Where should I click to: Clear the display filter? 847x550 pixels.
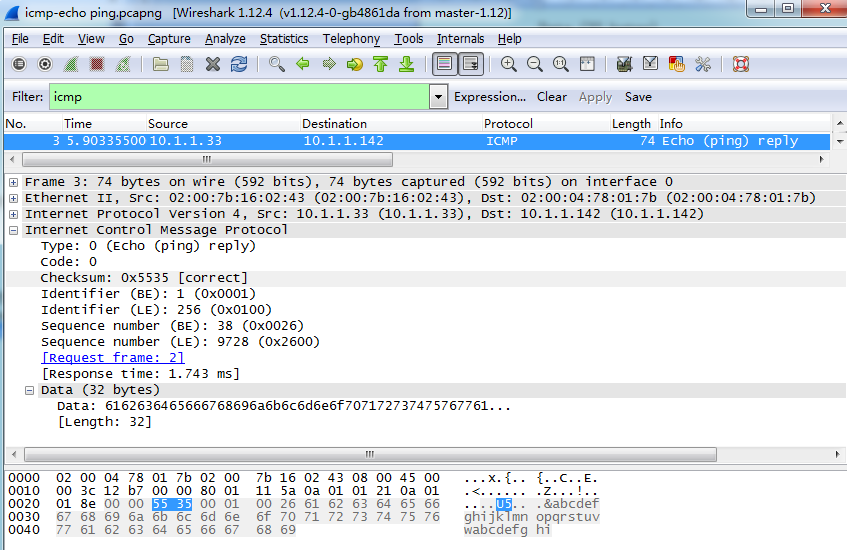tap(552, 97)
